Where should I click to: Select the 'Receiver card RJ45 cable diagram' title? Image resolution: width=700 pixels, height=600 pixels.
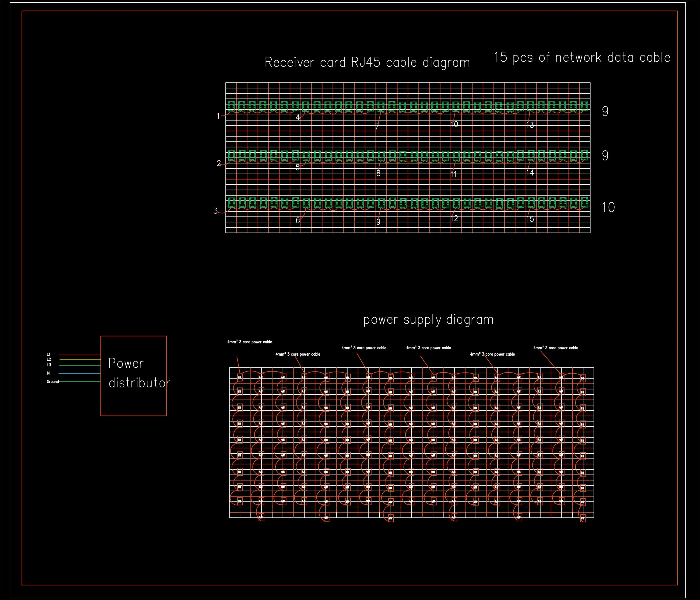click(367, 63)
